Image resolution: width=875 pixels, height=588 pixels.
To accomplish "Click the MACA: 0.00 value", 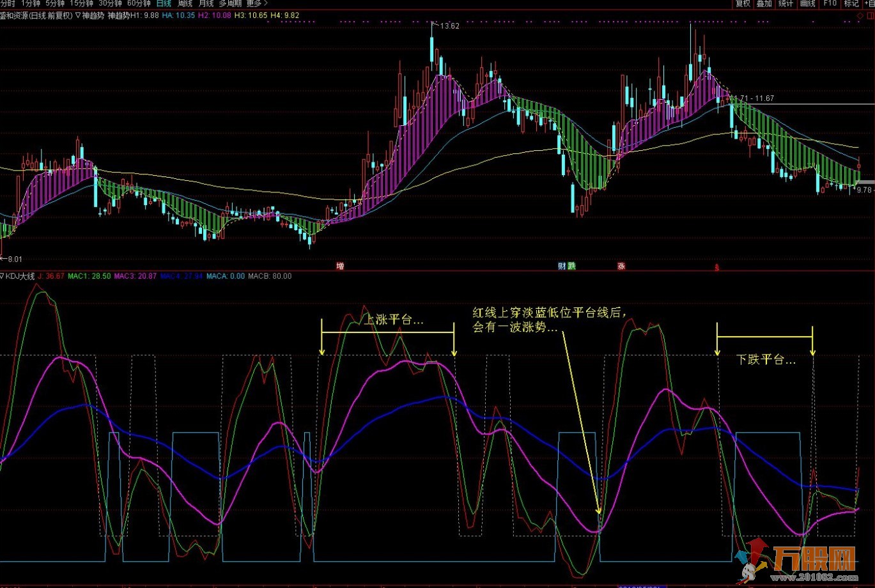I will coord(226,276).
